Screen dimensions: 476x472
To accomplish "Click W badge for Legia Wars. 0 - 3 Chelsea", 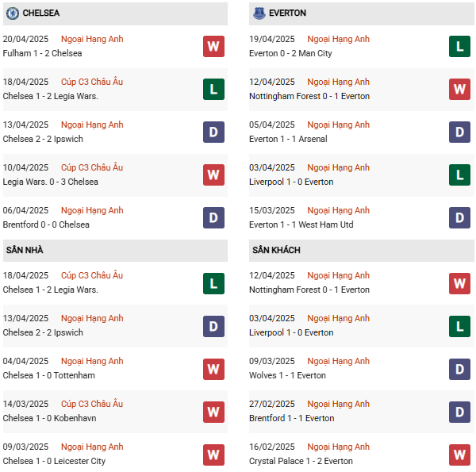I will [x=213, y=175].
